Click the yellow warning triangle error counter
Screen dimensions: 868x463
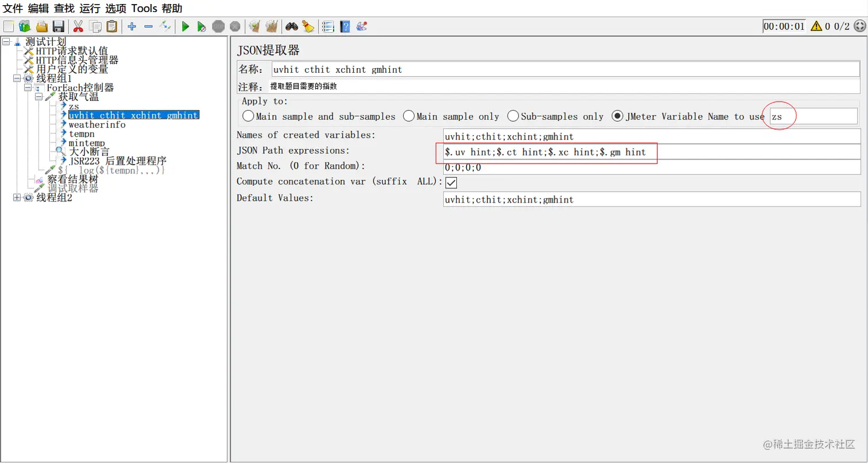816,26
